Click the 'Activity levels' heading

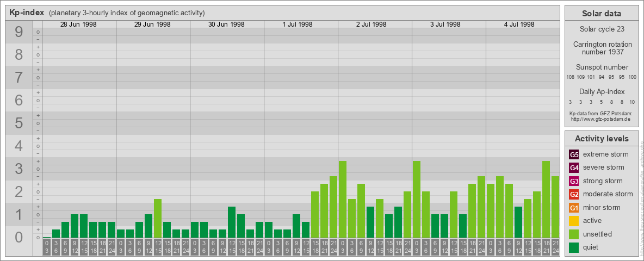602,139
